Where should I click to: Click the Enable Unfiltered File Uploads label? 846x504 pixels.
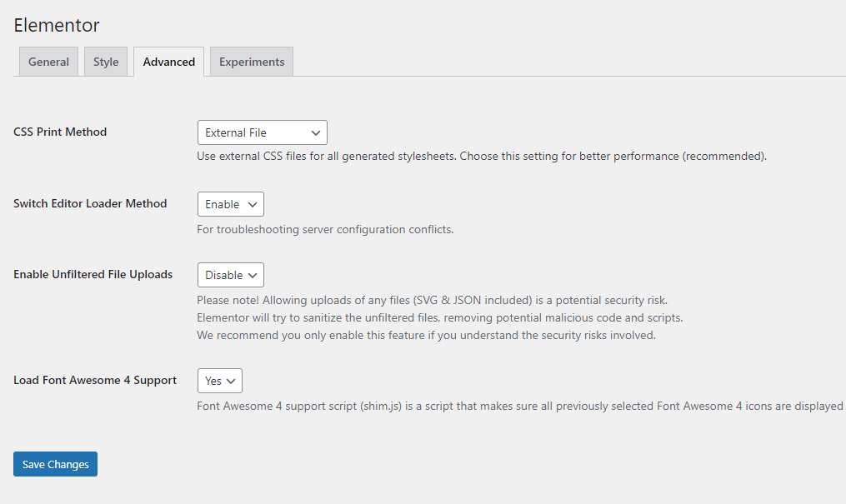[93, 274]
